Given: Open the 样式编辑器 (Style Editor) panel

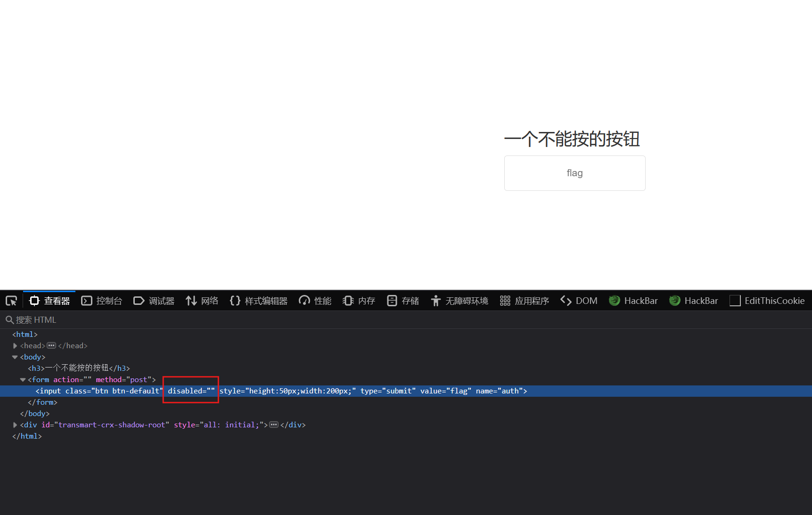Looking at the screenshot, I should (258, 301).
